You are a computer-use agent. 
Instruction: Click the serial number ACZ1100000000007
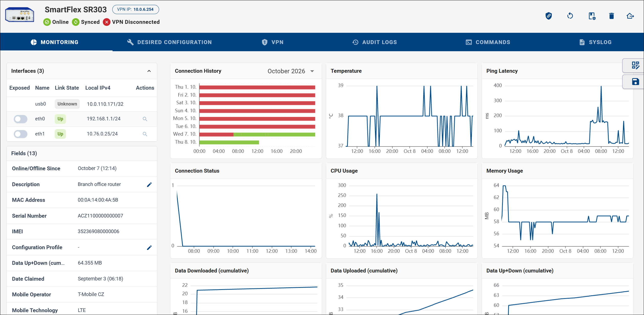[101, 216]
